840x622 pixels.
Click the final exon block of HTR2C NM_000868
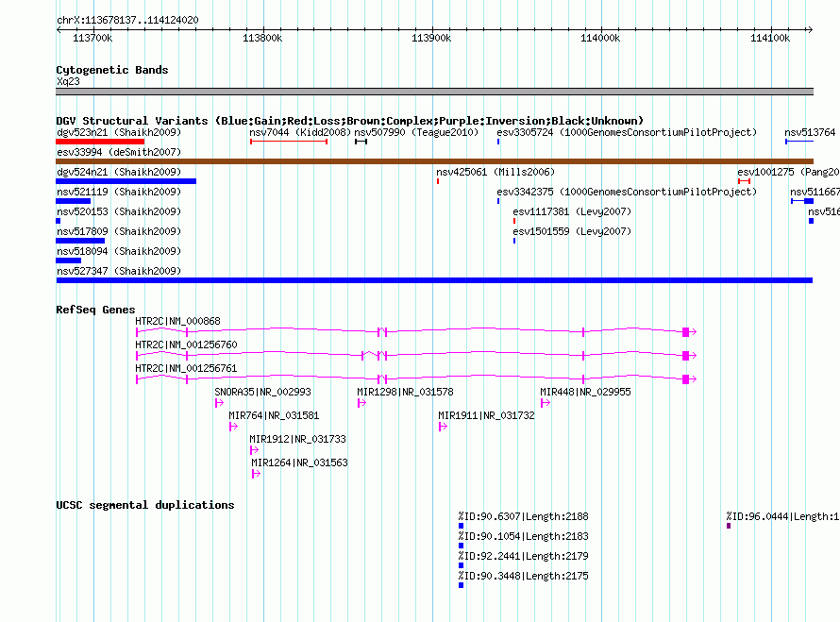(686, 332)
